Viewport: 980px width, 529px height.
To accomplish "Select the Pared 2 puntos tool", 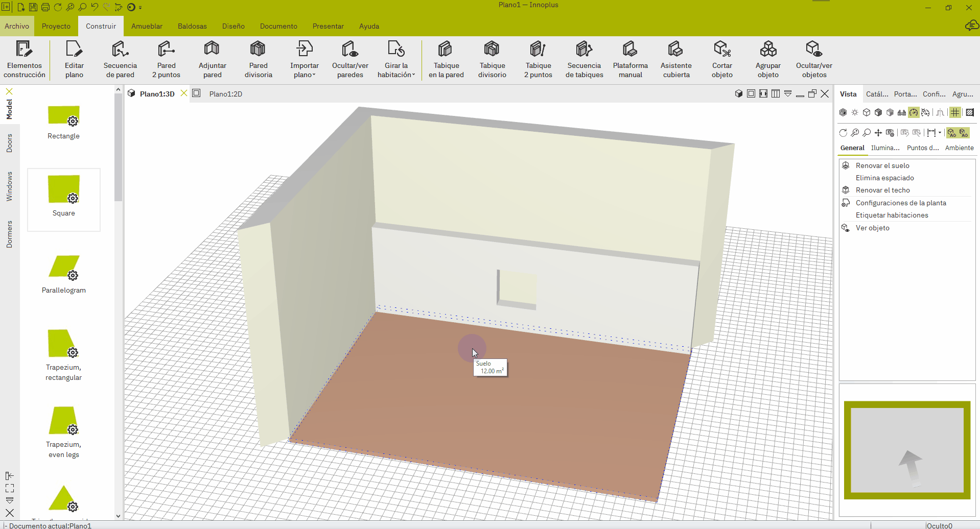I will click(166, 59).
